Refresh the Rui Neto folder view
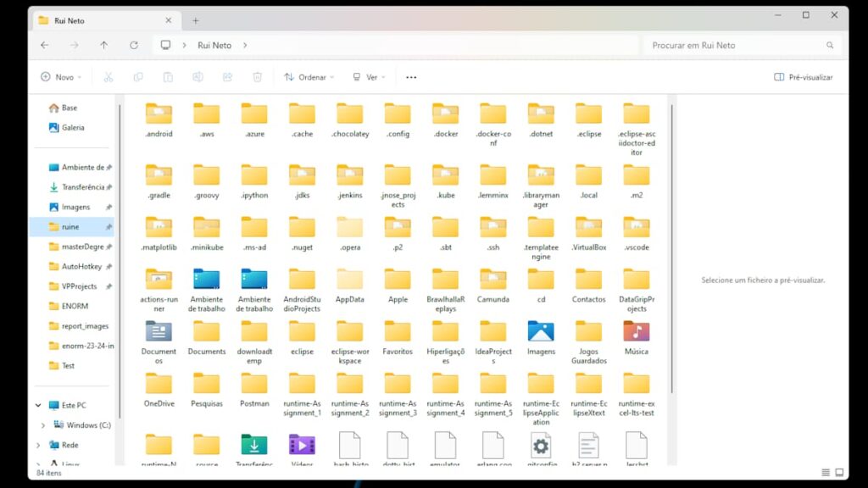The image size is (868, 488). click(134, 46)
